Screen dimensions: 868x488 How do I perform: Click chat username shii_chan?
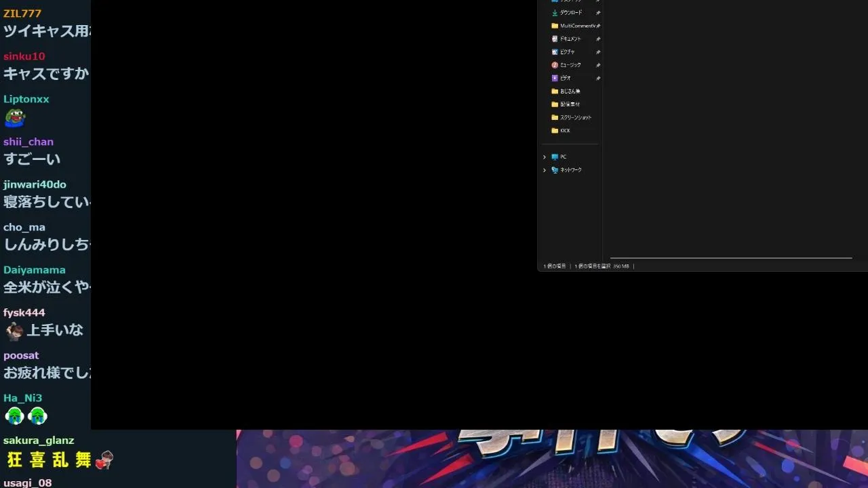coord(28,142)
